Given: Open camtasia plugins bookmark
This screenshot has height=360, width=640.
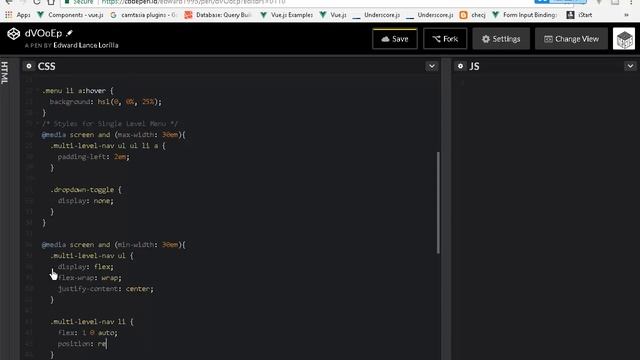Looking at the screenshot, I should 143,15.
